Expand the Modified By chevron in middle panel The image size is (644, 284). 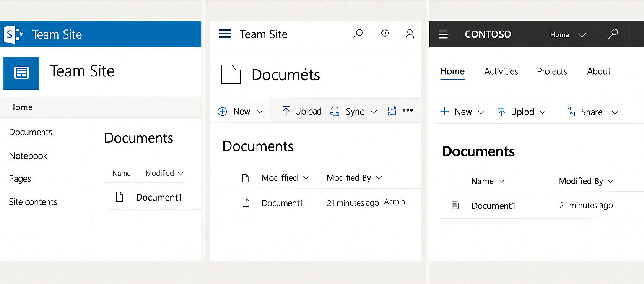(x=379, y=178)
